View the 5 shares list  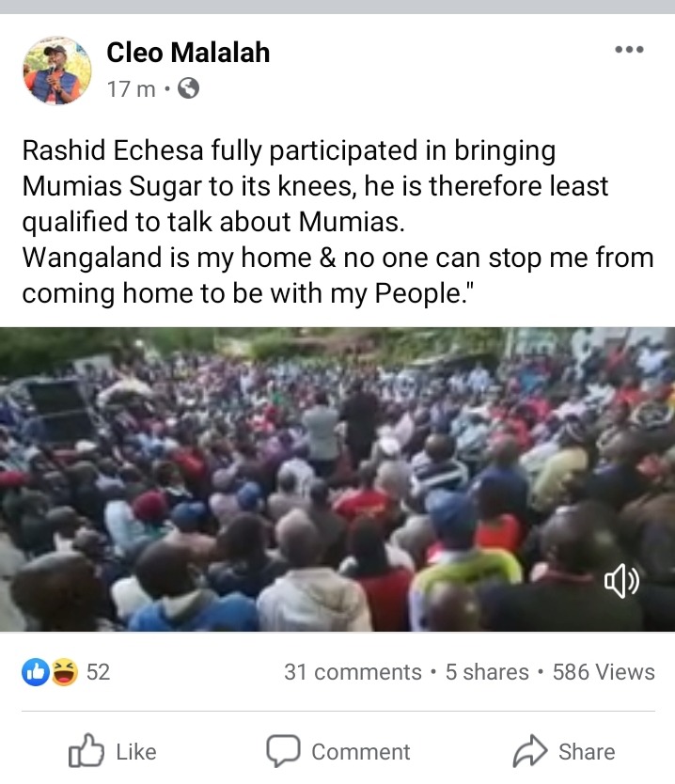[x=487, y=672]
